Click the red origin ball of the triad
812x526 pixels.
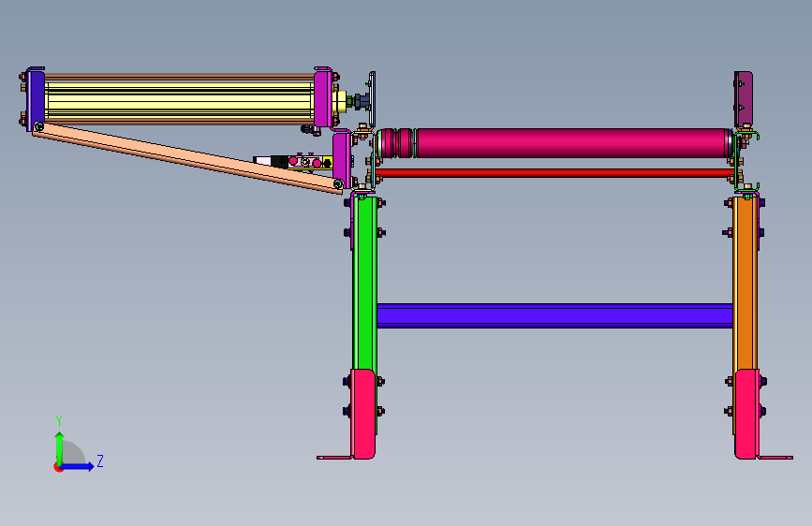pyautogui.click(x=58, y=467)
